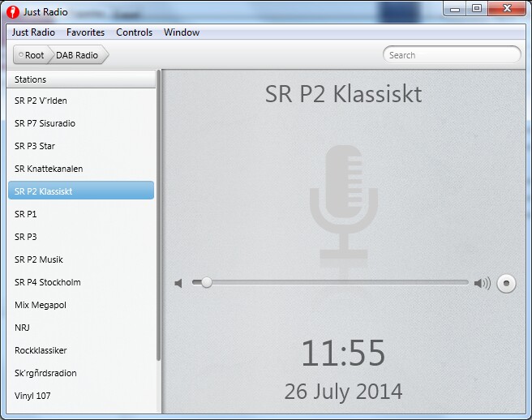Click the Just Radio app icon in title bar
This screenshot has height=420, width=532.
[x=12, y=12]
